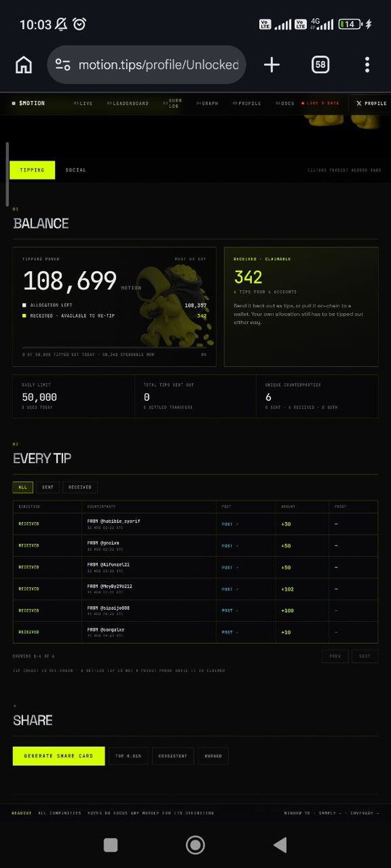Image resolution: width=391 pixels, height=868 pixels.
Task: Click the UNIQUE COUNTERPARTIES 6 card
Action: tap(319, 396)
